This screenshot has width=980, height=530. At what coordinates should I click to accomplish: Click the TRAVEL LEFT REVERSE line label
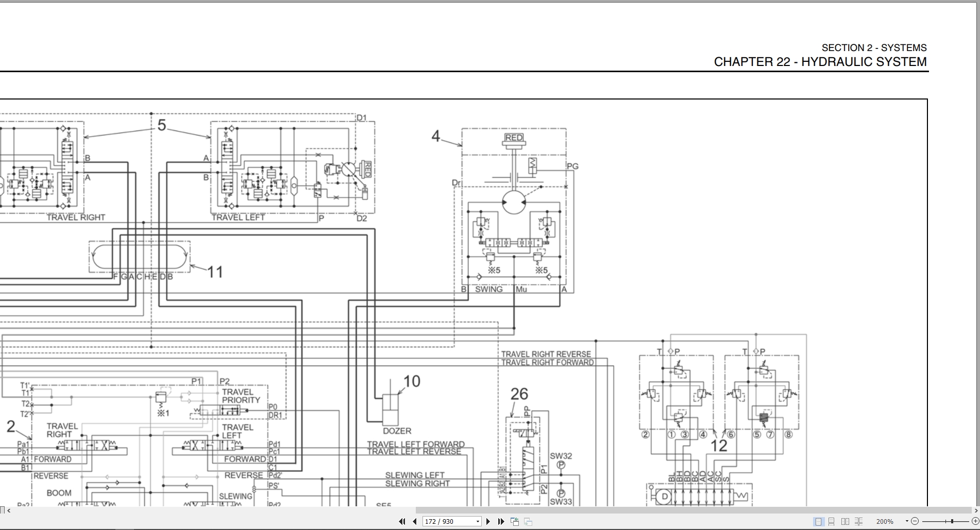coord(414,452)
